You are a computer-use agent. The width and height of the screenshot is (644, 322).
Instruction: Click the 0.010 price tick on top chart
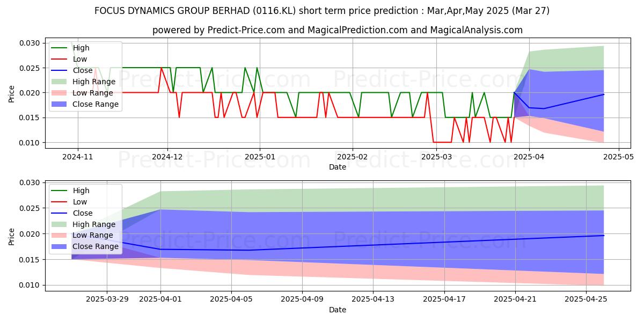(x=30, y=142)
